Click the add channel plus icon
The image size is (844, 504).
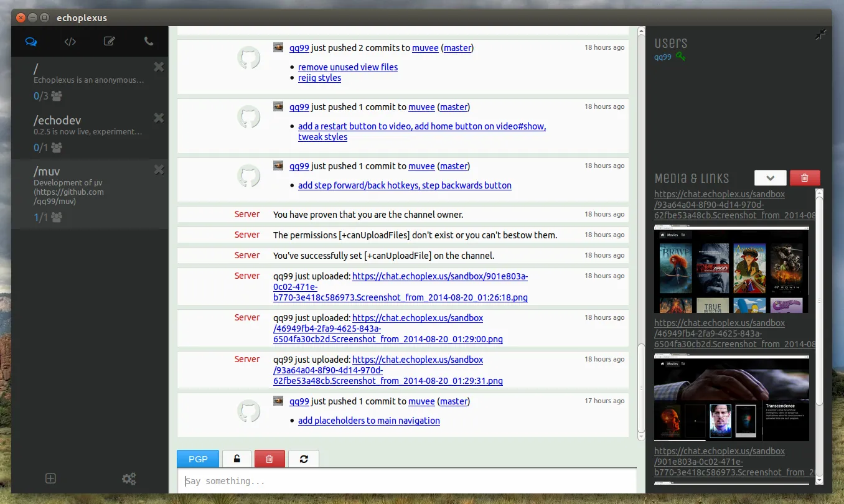point(51,478)
